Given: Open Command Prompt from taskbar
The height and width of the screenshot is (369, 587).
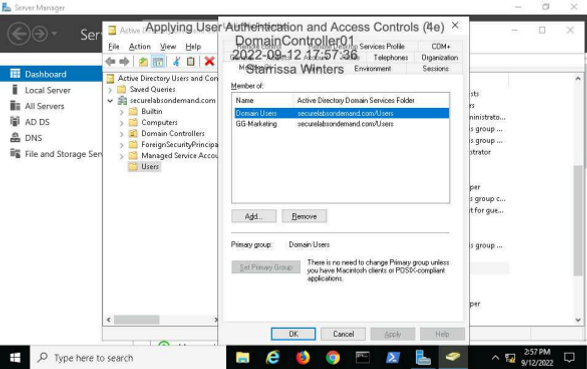Looking at the screenshot, I should point(362,358).
